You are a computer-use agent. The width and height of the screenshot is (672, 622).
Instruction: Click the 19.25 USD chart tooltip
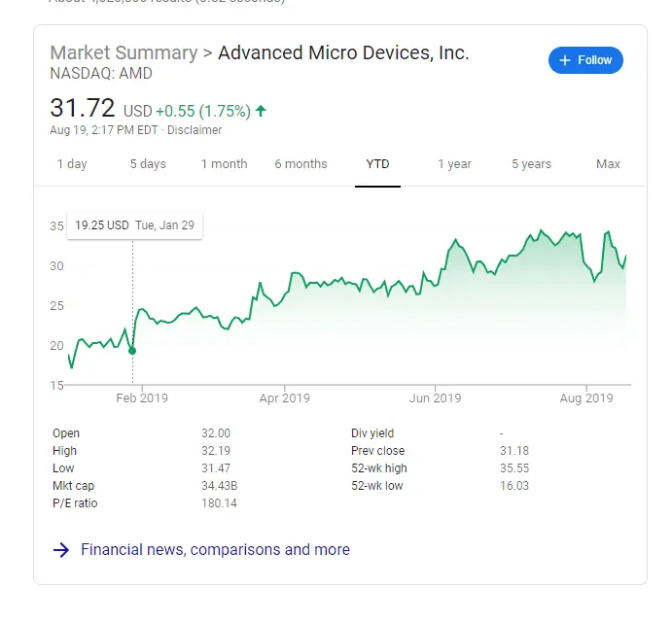[x=134, y=225]
